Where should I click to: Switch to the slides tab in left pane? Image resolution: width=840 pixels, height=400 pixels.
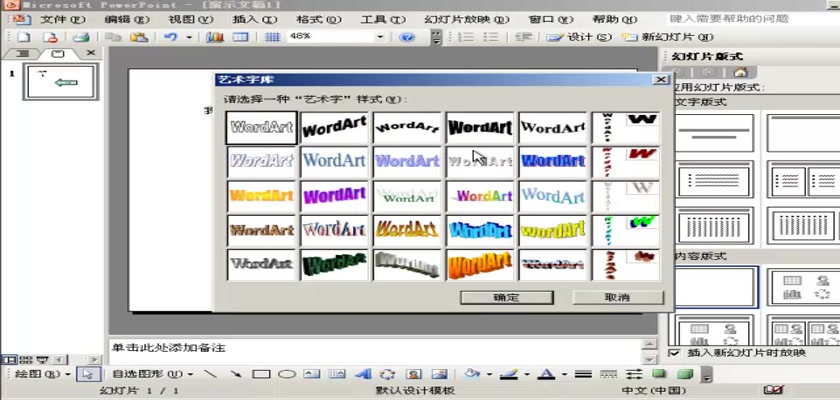[x=58, y=54]
